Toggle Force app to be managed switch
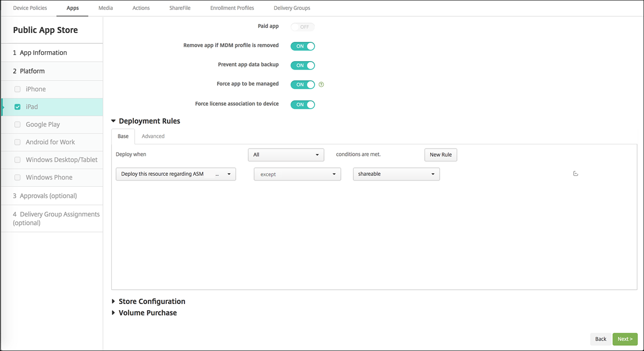This screenshot has width=644, height=351. coord(303,84)
